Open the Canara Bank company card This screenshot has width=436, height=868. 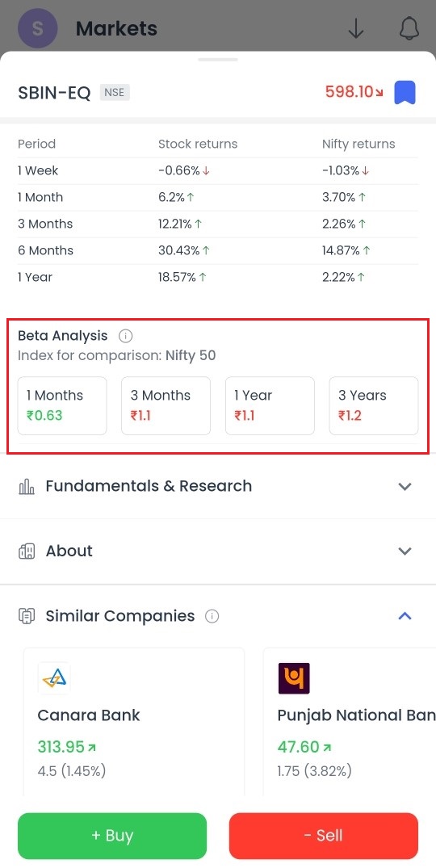(133, 722)
